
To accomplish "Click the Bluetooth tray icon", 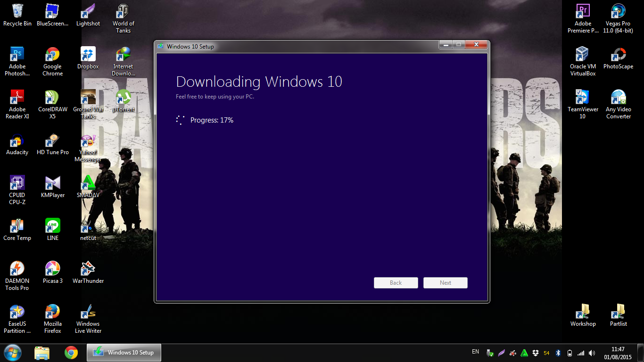I will point(558,353).
